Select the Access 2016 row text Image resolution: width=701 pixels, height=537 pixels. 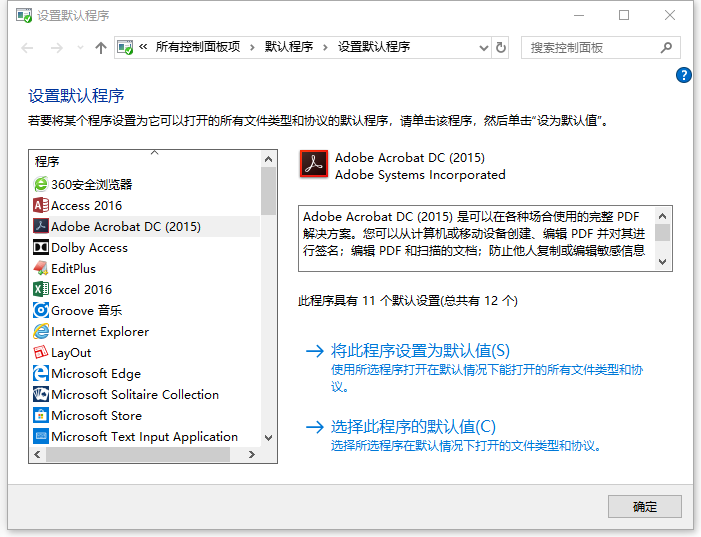coord(86,206)
